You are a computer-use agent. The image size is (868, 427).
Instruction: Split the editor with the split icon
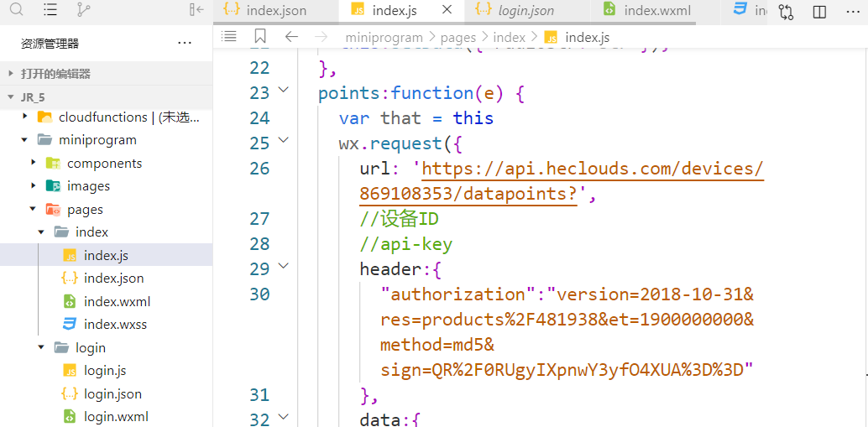click(819, 12)
